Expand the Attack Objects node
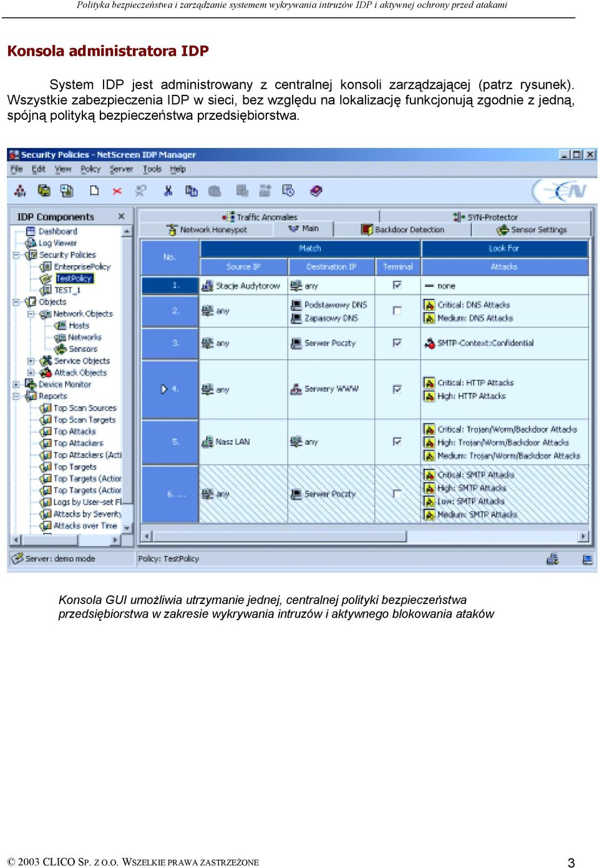599x868 pixels. (31, 373)
